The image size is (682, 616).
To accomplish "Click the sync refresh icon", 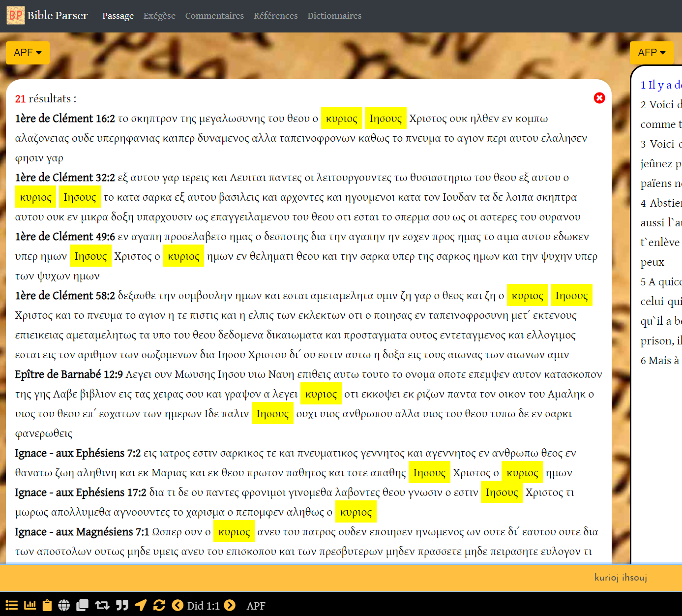I will [x=159, y=605].
